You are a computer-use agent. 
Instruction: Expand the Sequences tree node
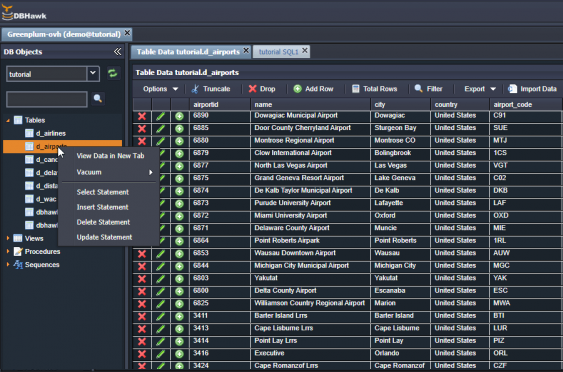click(8, 265)
